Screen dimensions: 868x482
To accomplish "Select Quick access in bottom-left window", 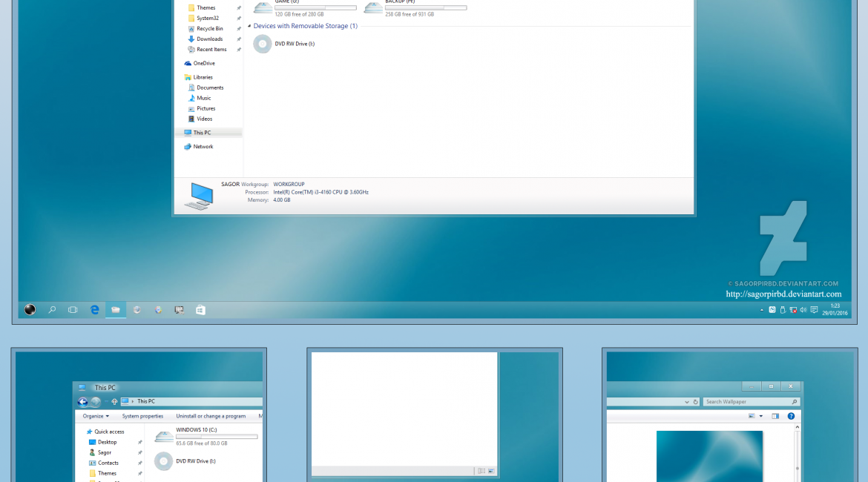I will 105,432.
